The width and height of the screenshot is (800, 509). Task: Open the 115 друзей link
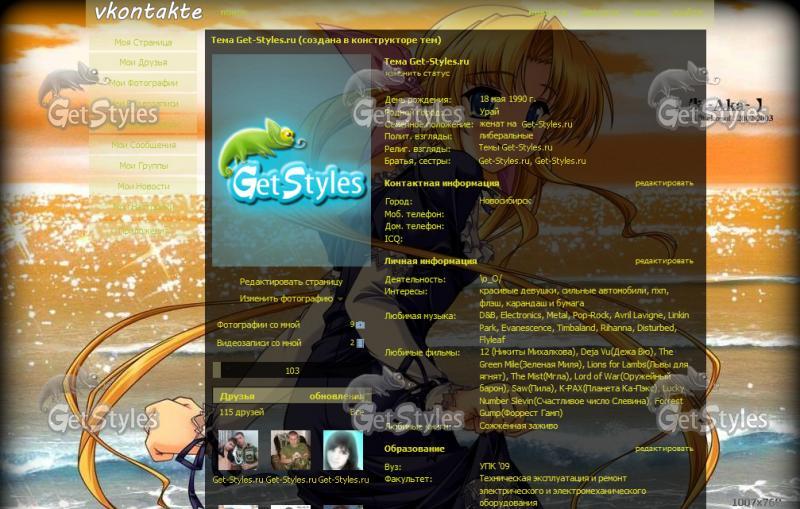pyautogui.click(x=241, y=412)
